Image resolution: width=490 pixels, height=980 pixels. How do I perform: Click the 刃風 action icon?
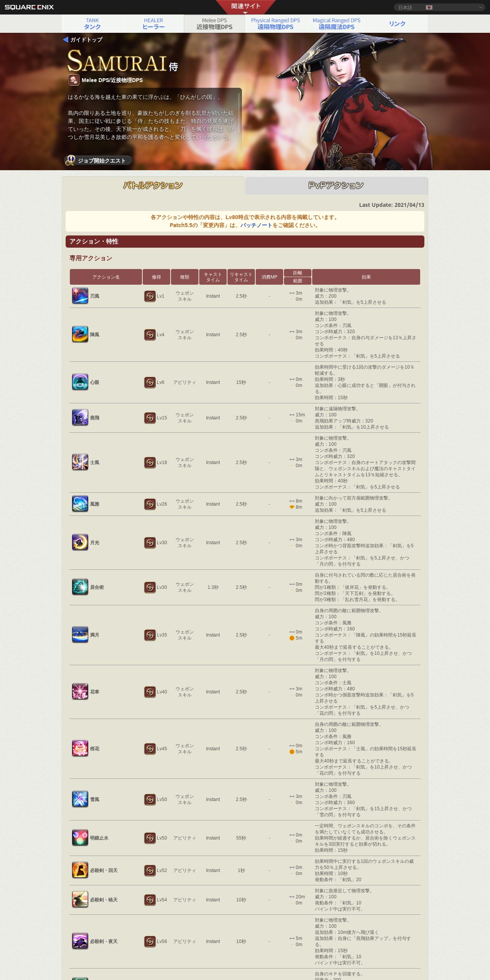pos(80,296)
